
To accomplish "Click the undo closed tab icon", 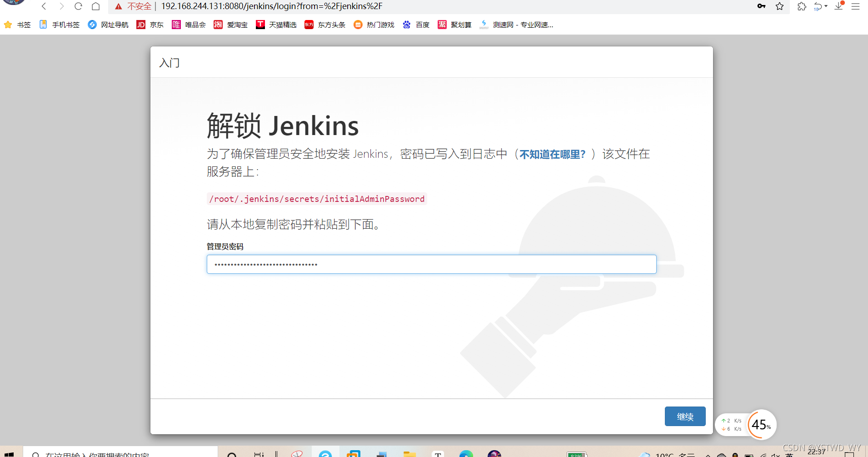I will click(x=818, y=6).
